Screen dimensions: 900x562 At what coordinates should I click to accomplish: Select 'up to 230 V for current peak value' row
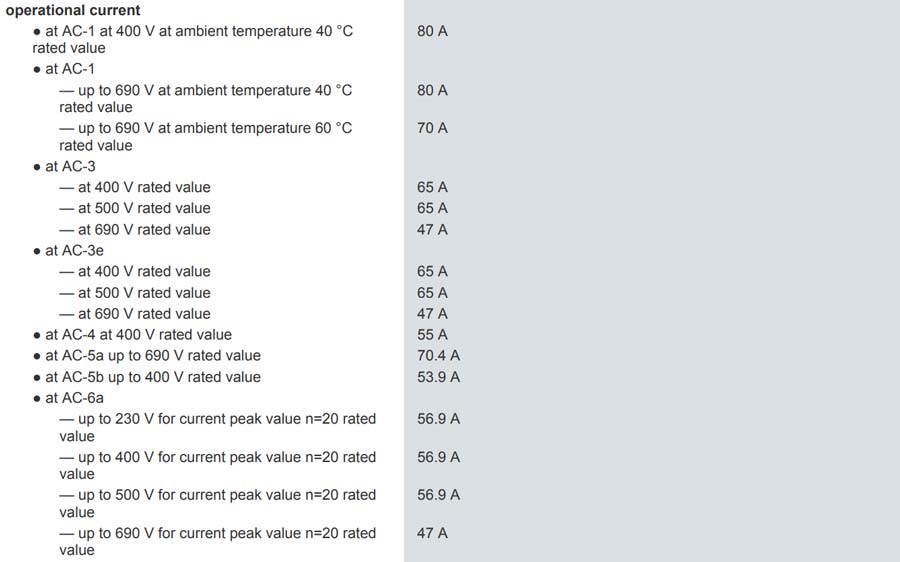(x=218, y=427)
